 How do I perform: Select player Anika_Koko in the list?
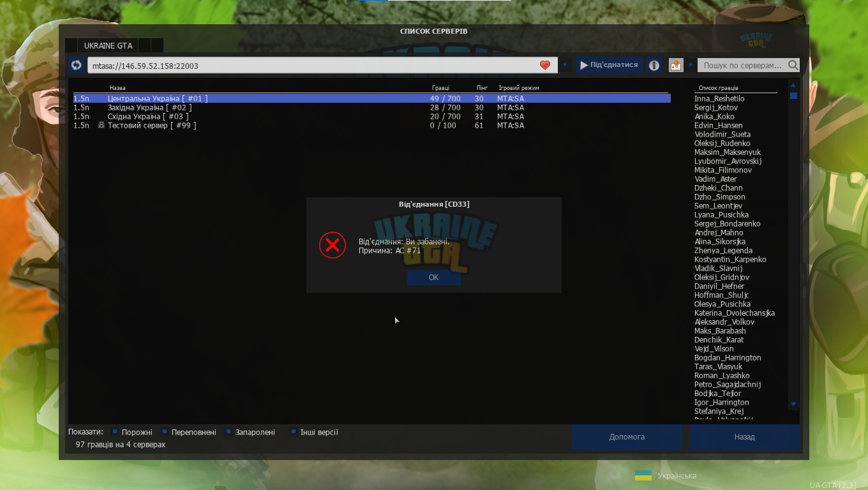[x=714, y=117]
